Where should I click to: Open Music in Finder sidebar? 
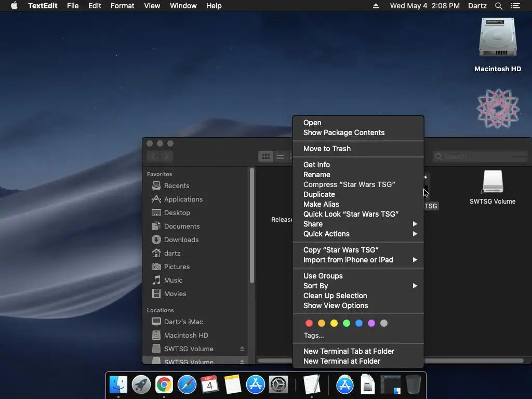pyautogui.click(x=173, y=280)
